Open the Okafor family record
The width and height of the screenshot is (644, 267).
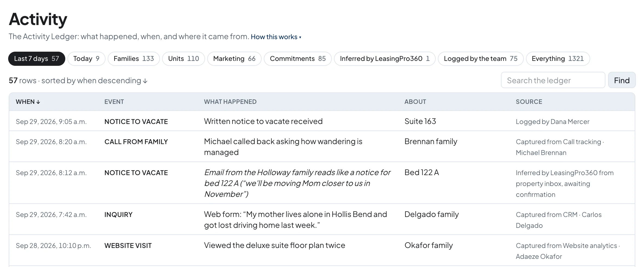point(429,245)
